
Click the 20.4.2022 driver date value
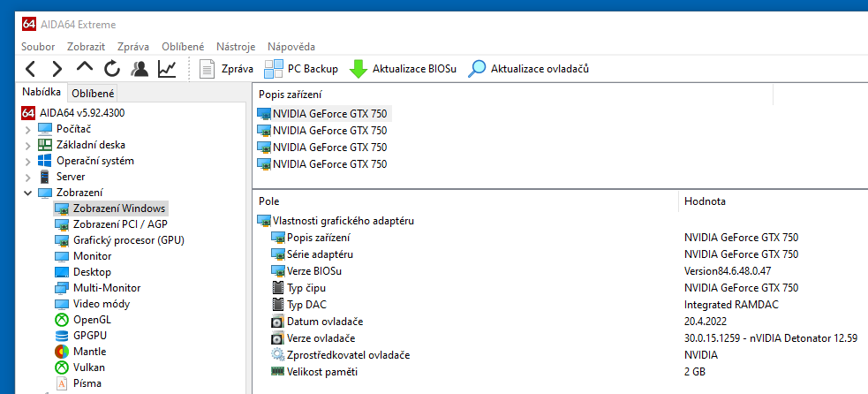(706, 322)
